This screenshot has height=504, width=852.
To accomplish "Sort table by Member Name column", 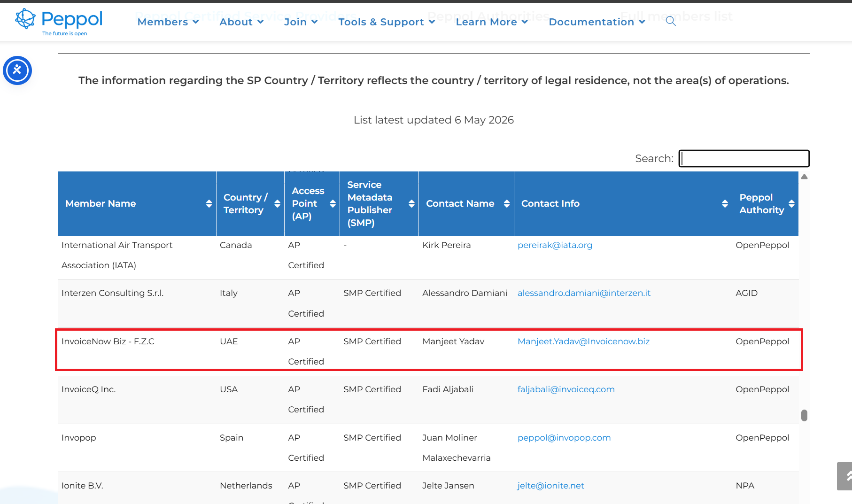I will pos(137,203).
